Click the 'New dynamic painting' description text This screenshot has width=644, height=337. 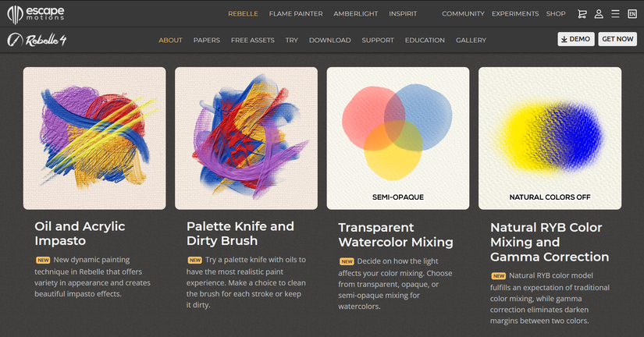click(92, 277)
